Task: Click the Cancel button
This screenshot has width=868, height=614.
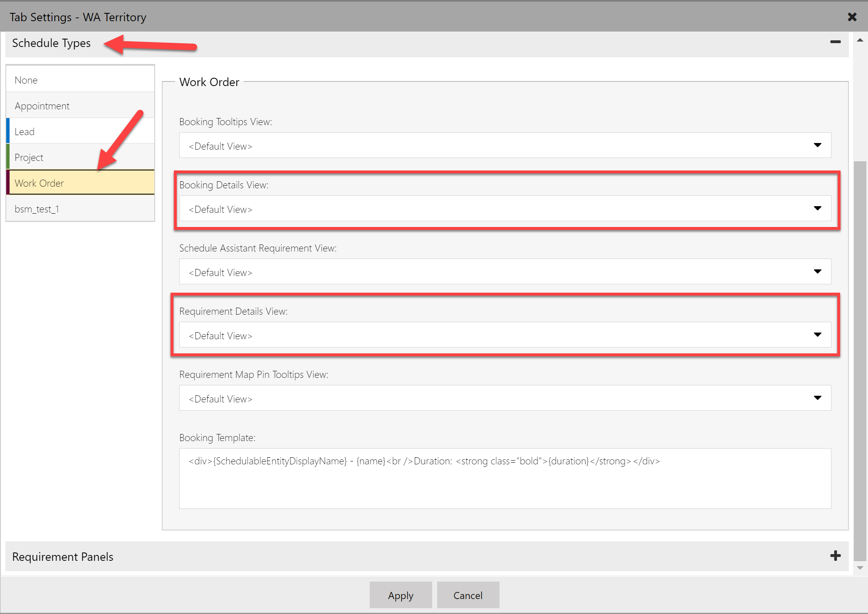Action: [468, 595]
